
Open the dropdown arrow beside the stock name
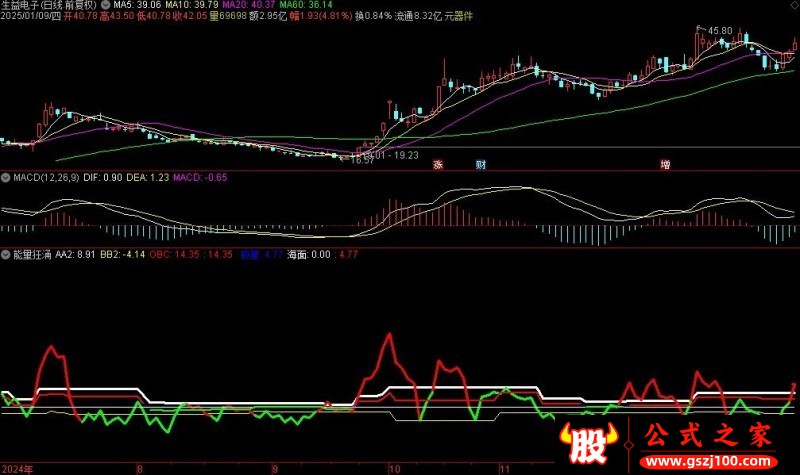(106, 5)
